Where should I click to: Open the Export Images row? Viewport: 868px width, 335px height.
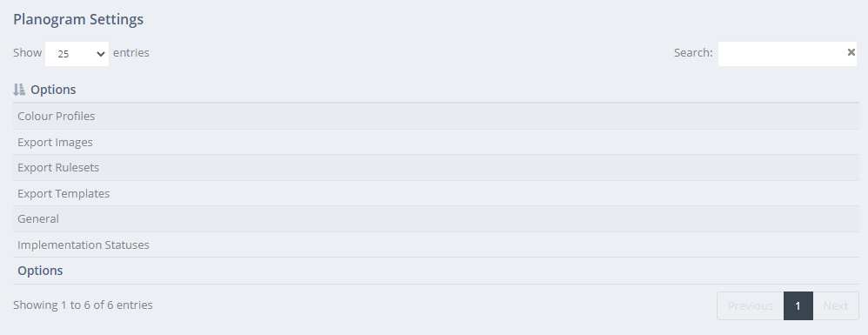point(437,143)
